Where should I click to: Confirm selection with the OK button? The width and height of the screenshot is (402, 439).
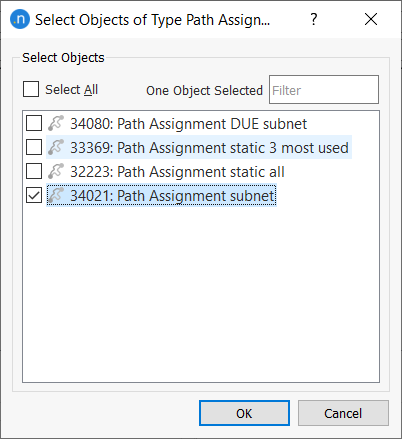tap(244, 413)
